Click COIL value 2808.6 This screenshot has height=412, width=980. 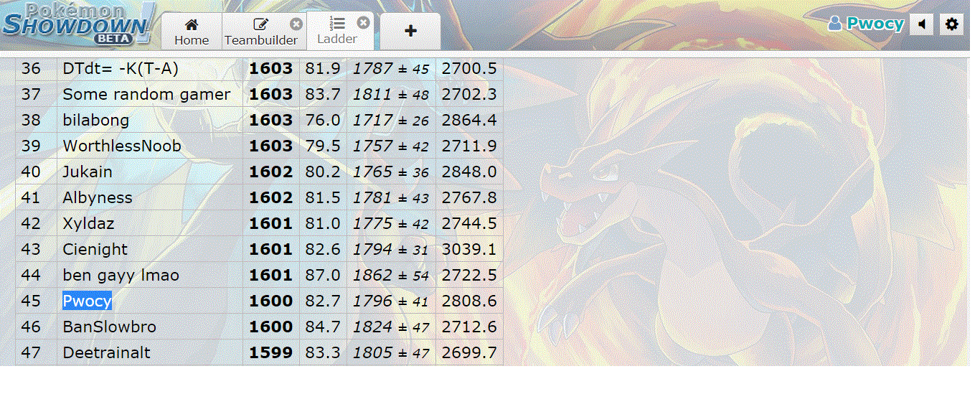(469, 301)
